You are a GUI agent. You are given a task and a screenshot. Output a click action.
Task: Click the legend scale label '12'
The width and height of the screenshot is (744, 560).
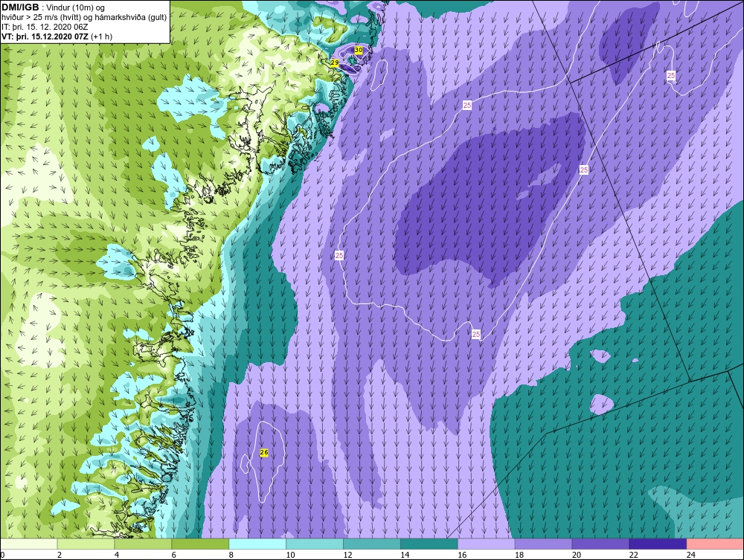coord(347,555)
